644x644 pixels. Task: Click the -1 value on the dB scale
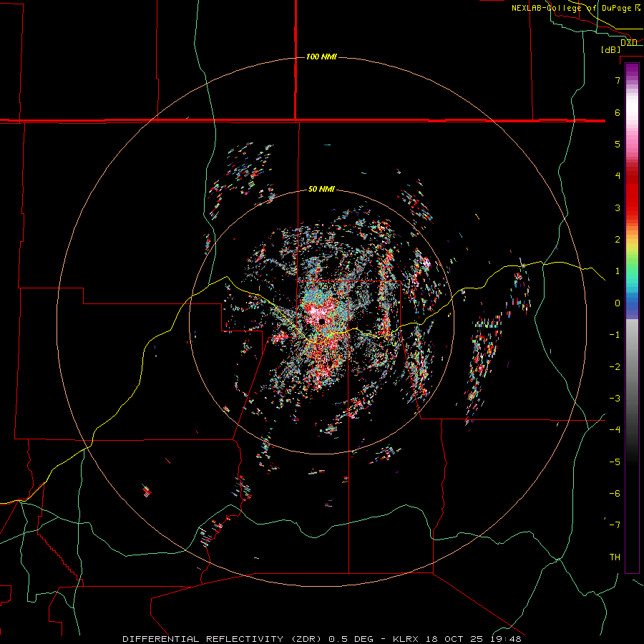615,335
